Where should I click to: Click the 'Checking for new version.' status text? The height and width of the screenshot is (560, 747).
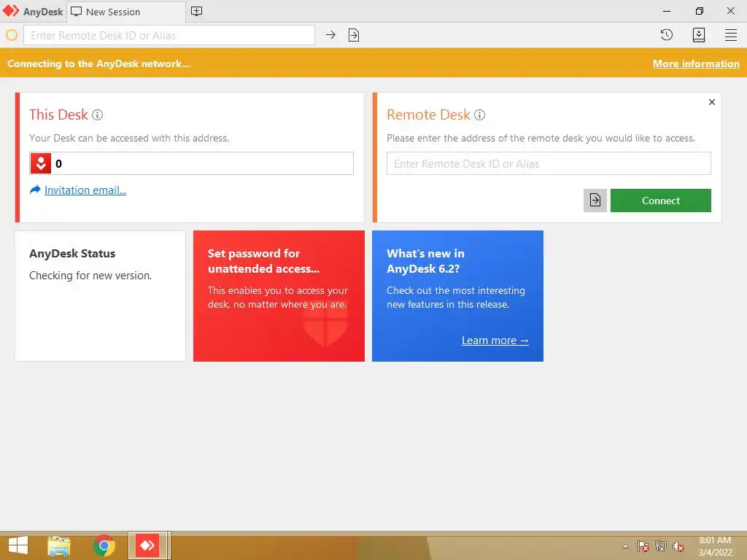click(90, 275)
